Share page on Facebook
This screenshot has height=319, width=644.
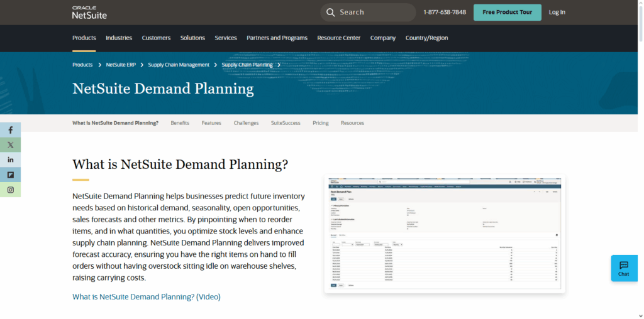point(11,130)
